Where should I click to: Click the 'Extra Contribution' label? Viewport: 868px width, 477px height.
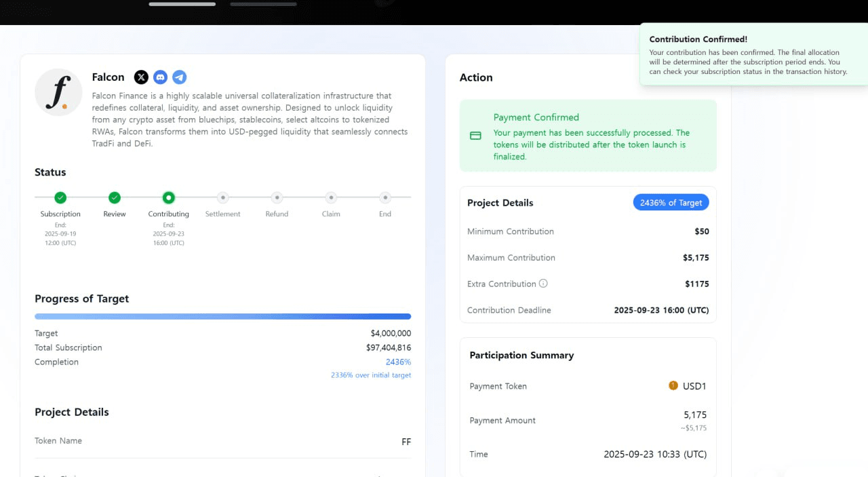[502, 284]
